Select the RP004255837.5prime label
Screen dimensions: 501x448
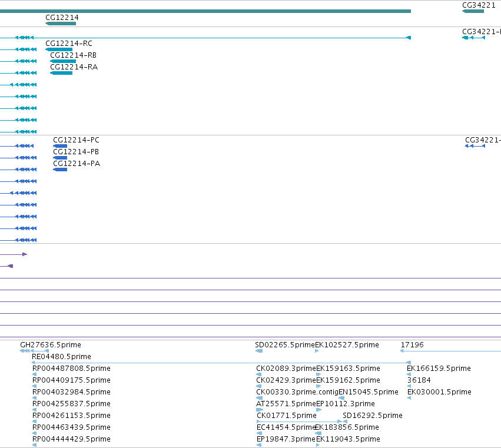(x=71, y=404)
